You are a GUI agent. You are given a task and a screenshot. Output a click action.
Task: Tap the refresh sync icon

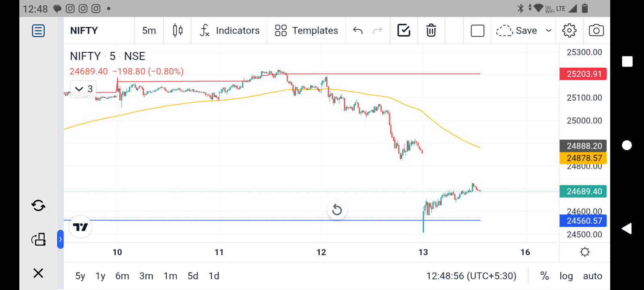coord(38,206)
